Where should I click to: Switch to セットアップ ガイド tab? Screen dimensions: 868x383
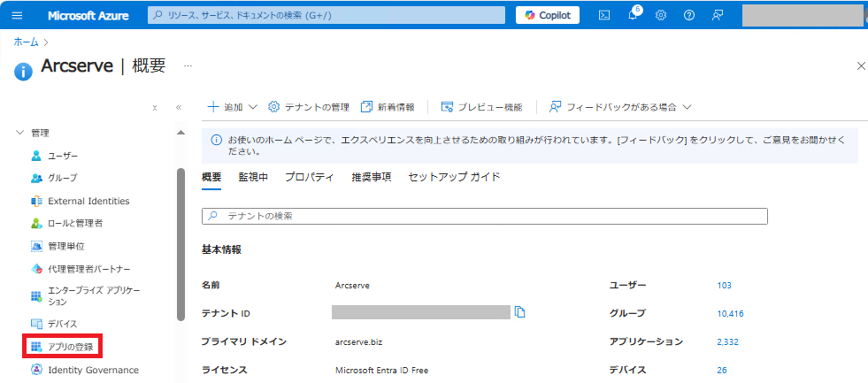454,177
